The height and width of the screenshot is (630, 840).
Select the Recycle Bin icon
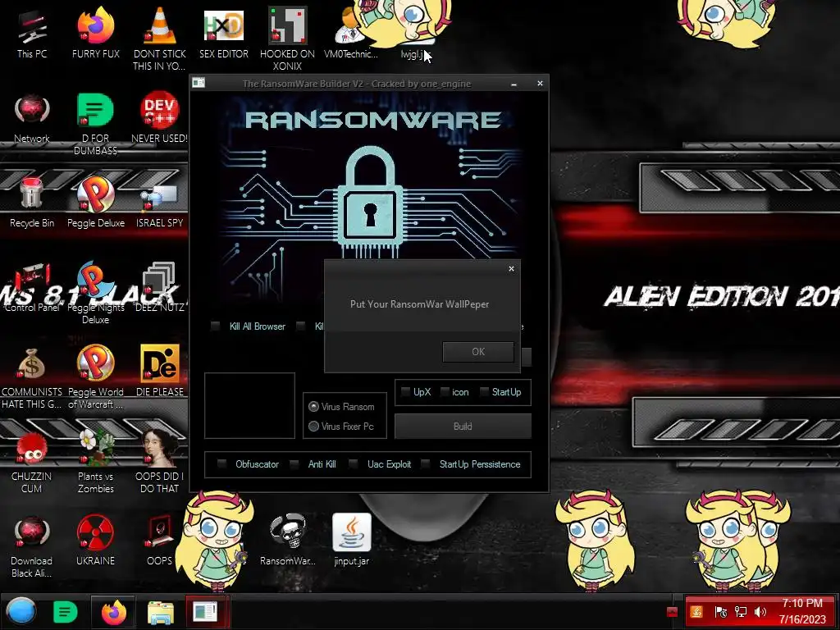[32, 203]
